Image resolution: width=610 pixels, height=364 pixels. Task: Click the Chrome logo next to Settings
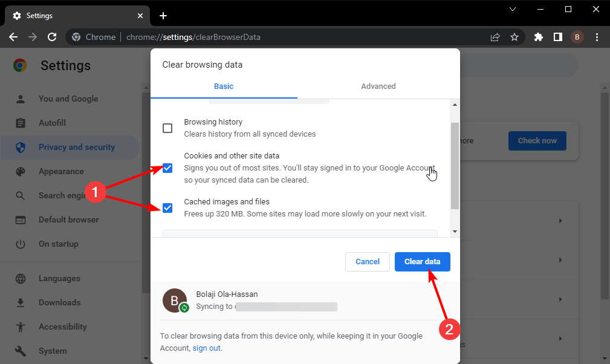[x=20, y=65]
